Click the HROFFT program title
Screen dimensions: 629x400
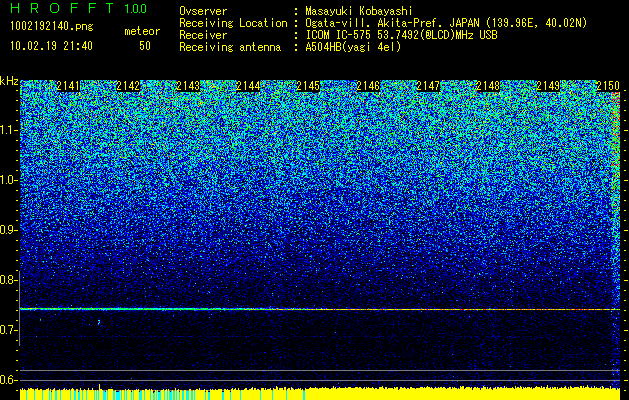[x=62, y=8]
